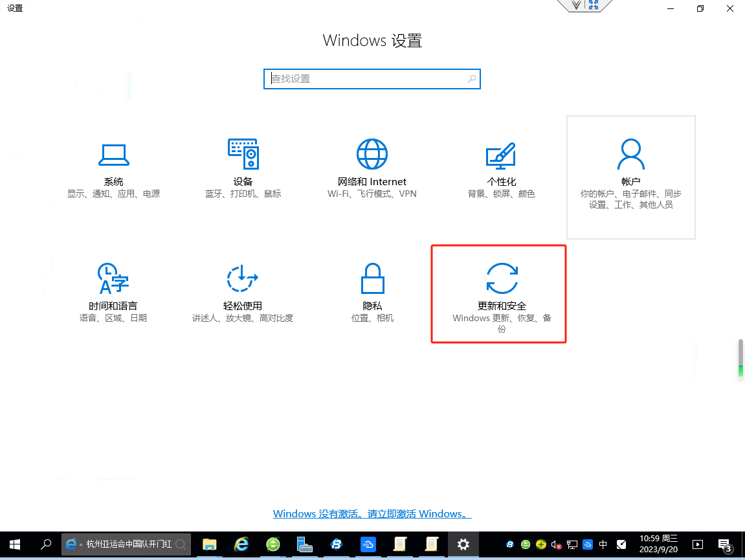Click the Settings gear taskbar button
The width and height of the screenshot is (745, 560).
[x=463, y=544]
